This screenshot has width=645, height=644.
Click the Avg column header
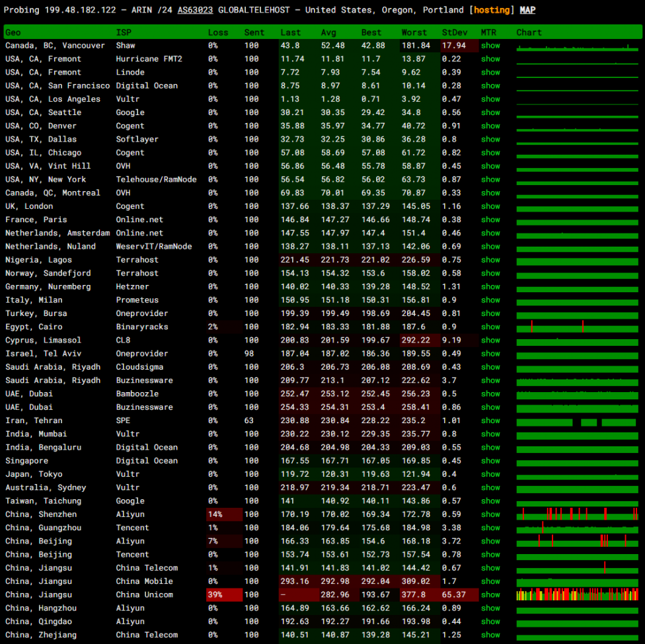(x=328, y=32)
